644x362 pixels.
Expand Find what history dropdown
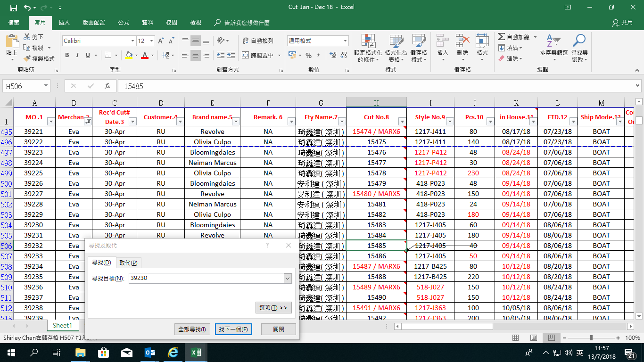[x=288, y=278]
